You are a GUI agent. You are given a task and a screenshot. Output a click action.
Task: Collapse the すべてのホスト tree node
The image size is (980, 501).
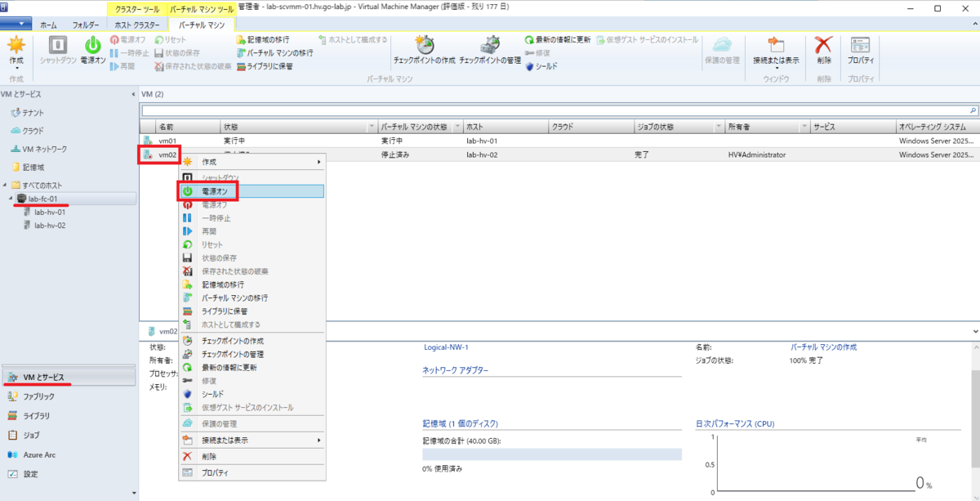pos(5,186)
